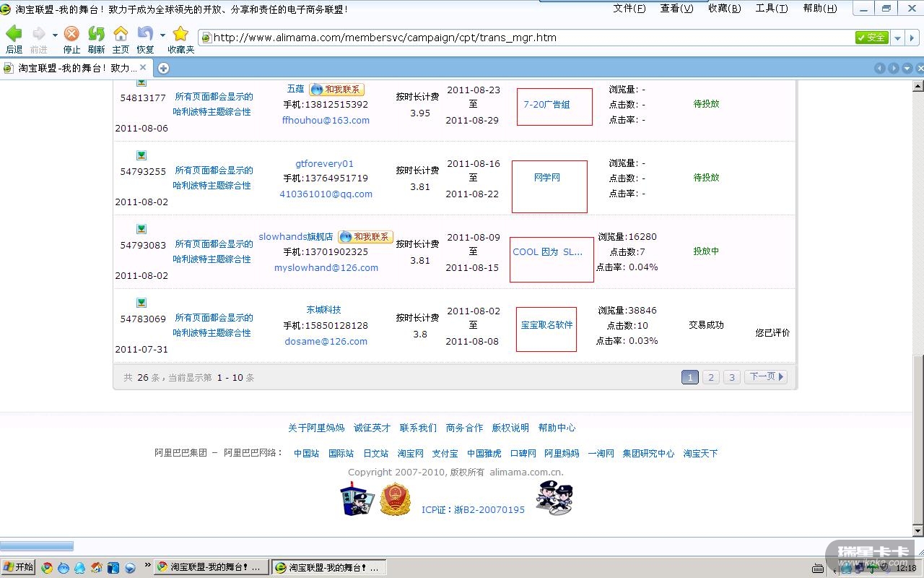Click image icon above order 54793255
The width and height of the screenshot is (924, 578).
[141, 155]
